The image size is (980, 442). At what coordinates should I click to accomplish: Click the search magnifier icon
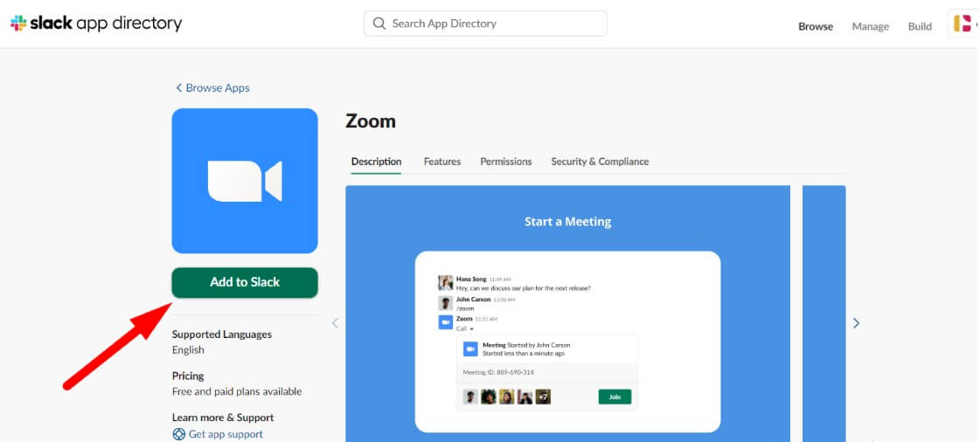tap(379, 24)
